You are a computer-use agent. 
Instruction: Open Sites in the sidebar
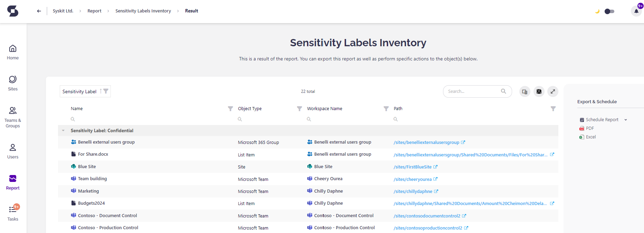point(13,84)
